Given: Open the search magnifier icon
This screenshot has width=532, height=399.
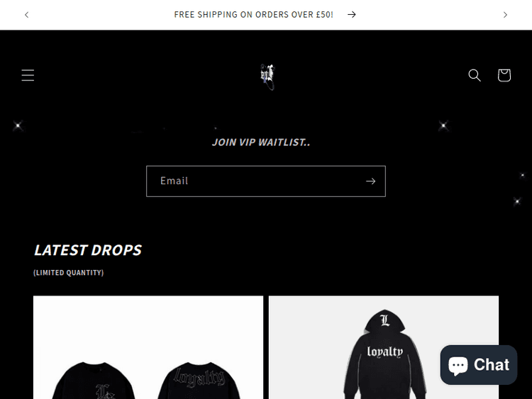Looking at the screenshot, I should [x=475, y=75].
